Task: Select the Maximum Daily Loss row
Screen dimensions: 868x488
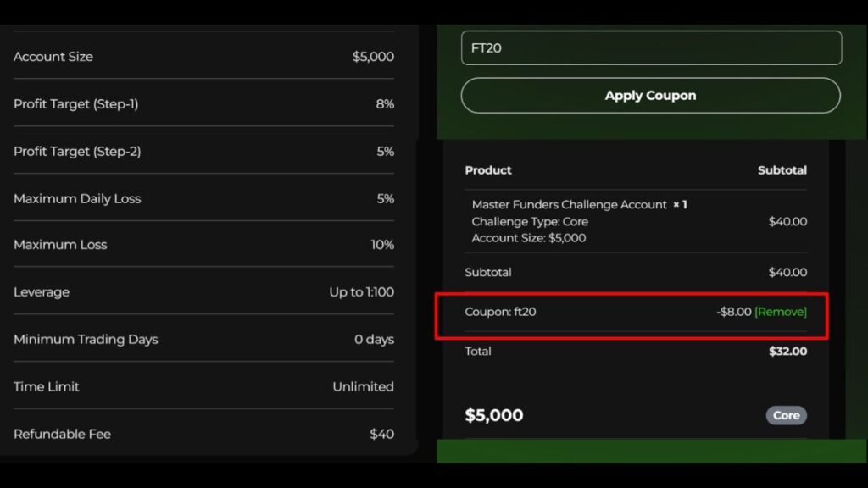Action: pos(203,199)
